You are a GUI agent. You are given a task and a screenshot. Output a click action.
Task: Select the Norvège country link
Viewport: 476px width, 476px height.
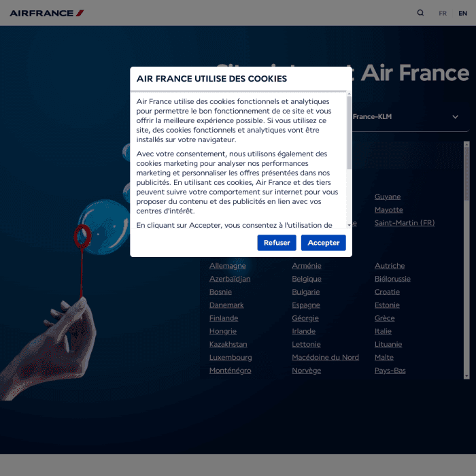306,370
